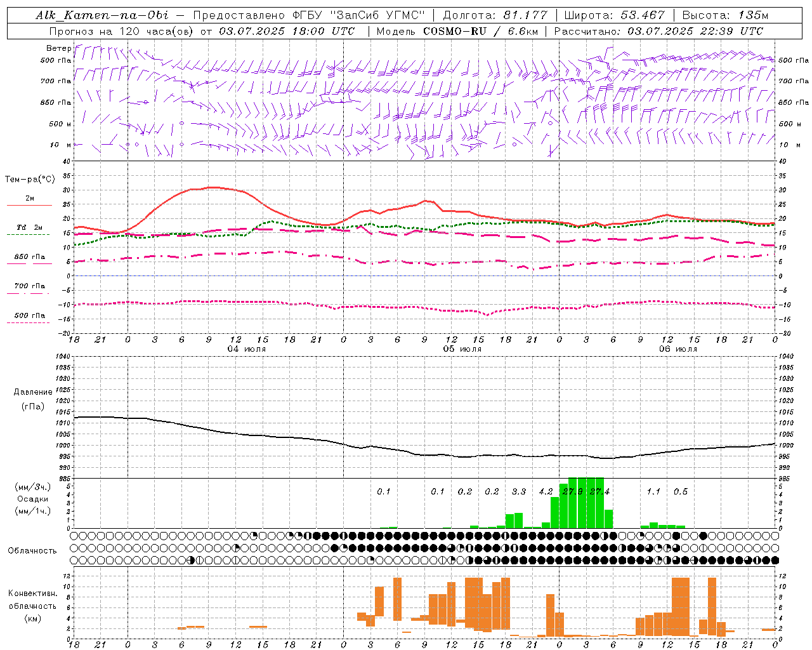Click the dotted magenta line sample under 500 гПа legend
This screenshot has height=650, width=812.
[x=29, y=323]
